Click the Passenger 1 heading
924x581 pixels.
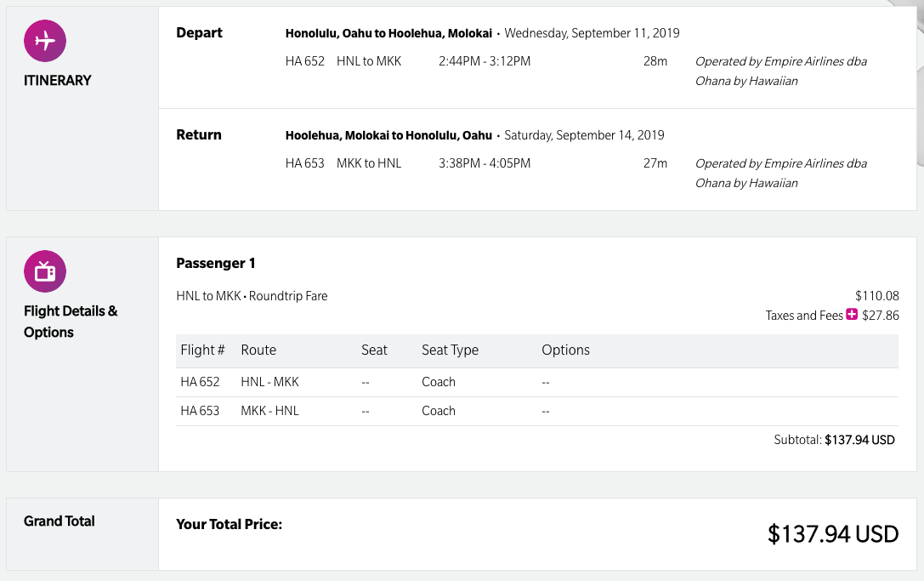[215, 264]
